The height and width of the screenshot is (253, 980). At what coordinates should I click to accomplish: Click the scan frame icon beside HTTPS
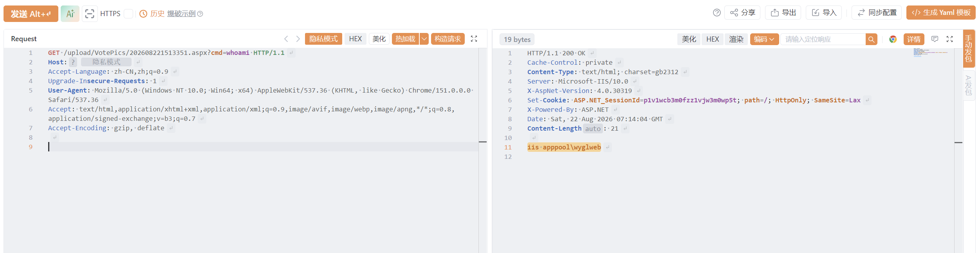point(90,14)
